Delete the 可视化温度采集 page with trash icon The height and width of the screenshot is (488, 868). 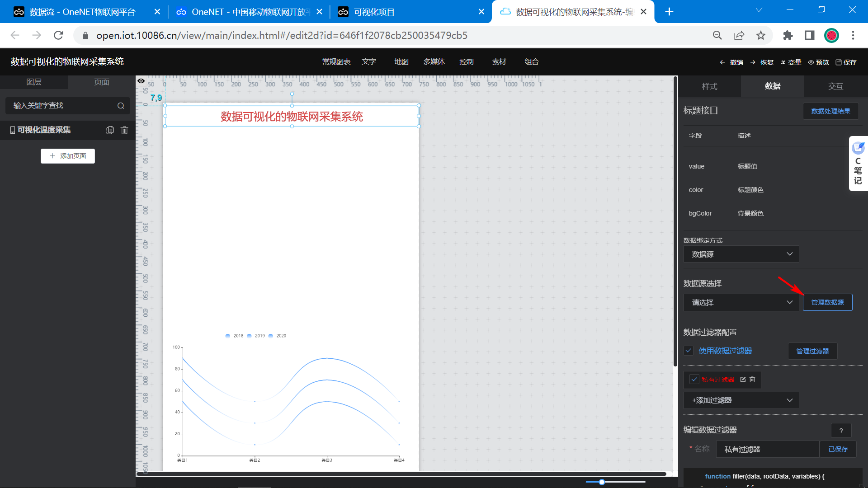coord(124,130)
